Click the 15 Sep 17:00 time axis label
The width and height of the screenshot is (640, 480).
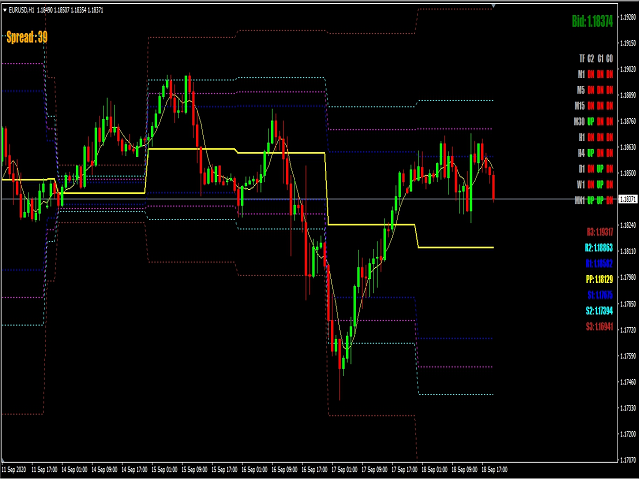(224, 470)
